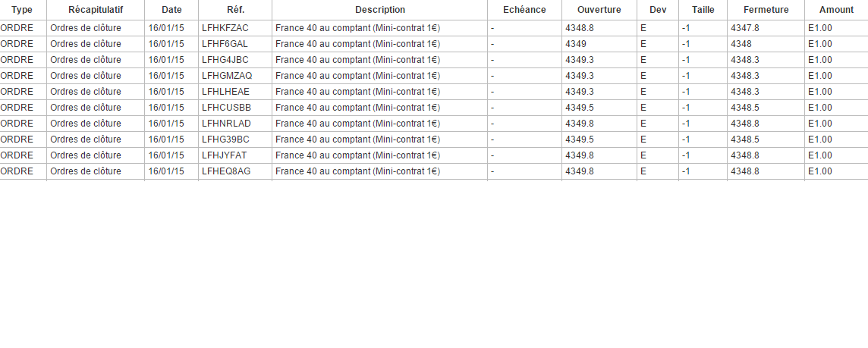Click the Date column header

coord(172,10)
